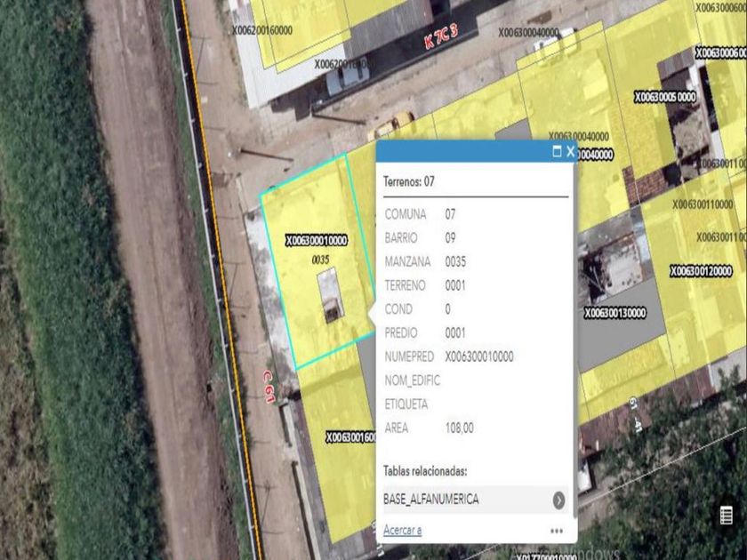
Task: Click the block number 0035 on parcel
Action: coord(320,260)
